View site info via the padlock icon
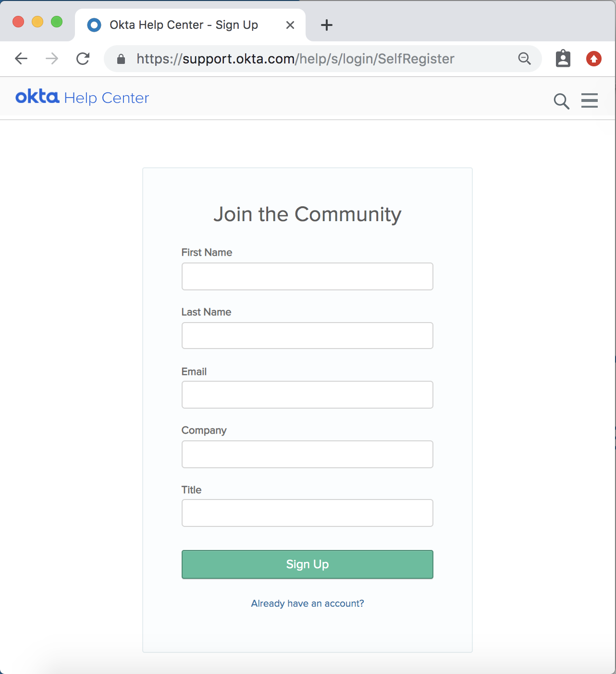Image resolution: width=616 pixels, height=674 pixels. point(121,59)
